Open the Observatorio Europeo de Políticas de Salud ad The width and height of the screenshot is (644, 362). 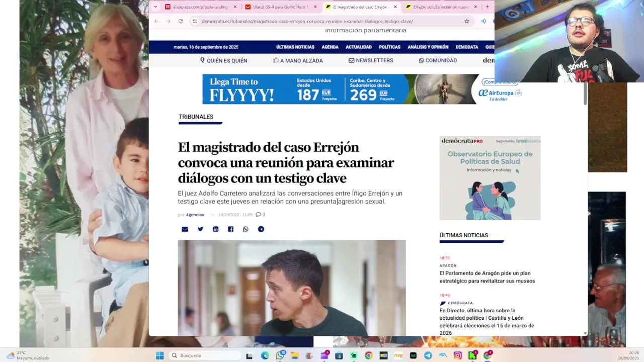490,178
